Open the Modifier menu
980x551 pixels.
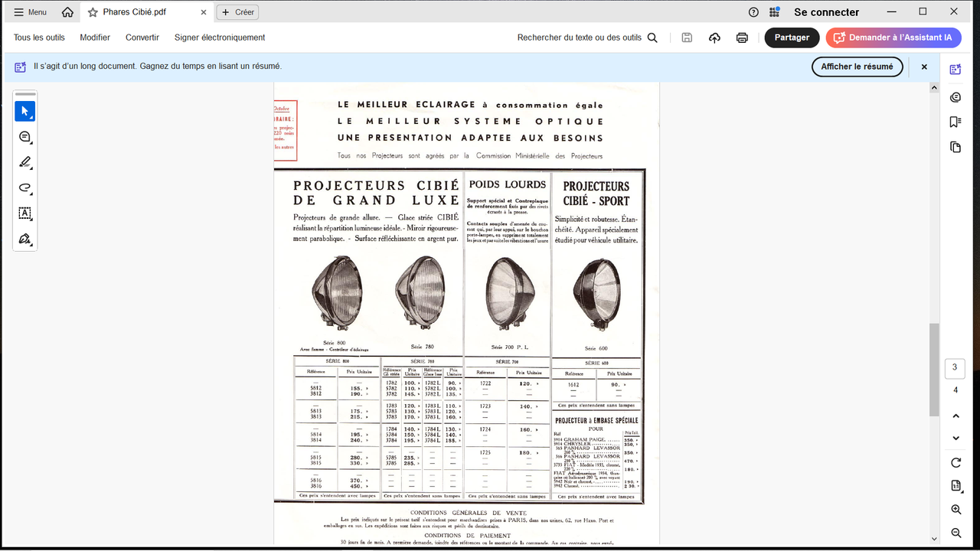pos(95,37)
